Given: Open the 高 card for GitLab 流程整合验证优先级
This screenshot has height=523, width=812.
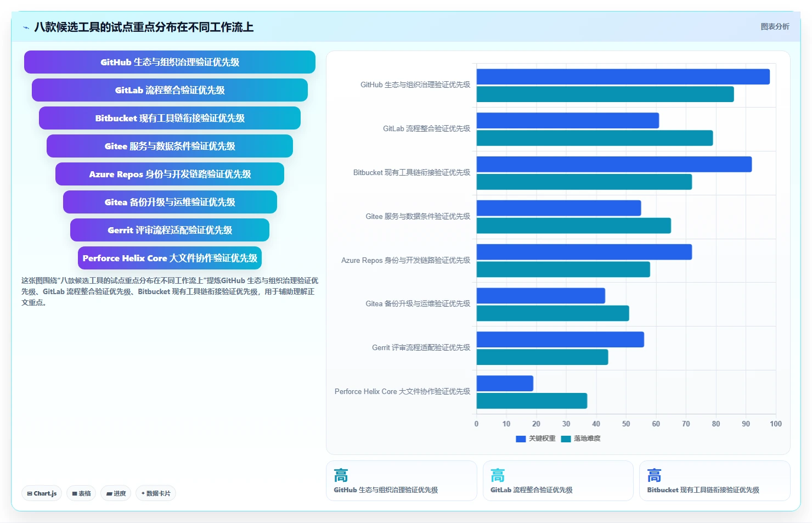Looking at the screenshot, I should tap(558, 481).
